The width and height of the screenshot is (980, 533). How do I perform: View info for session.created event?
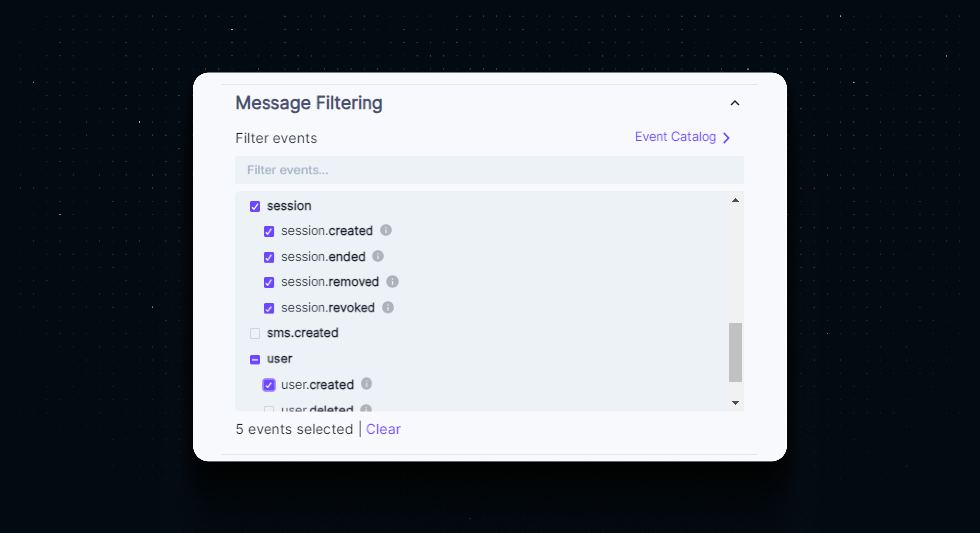[x=387, y=230]
